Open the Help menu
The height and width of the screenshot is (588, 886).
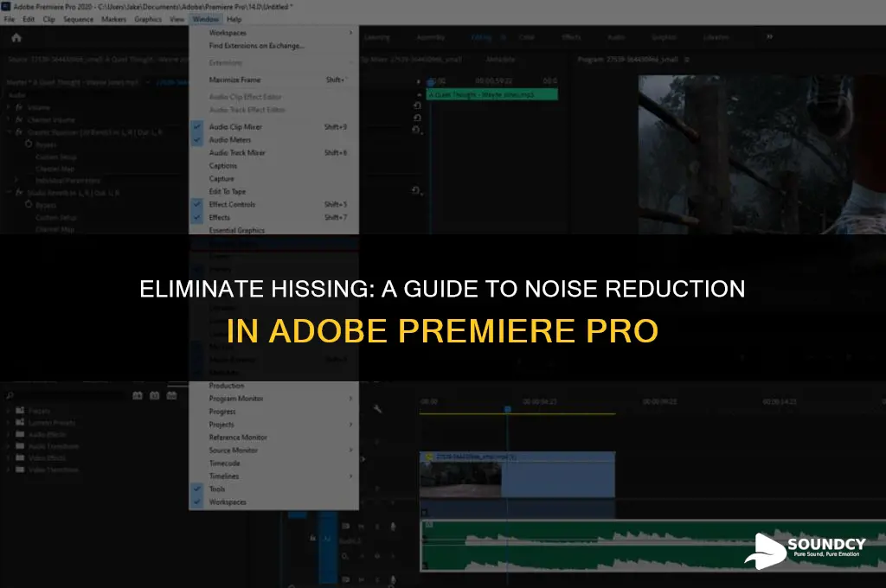coord(234,19)
